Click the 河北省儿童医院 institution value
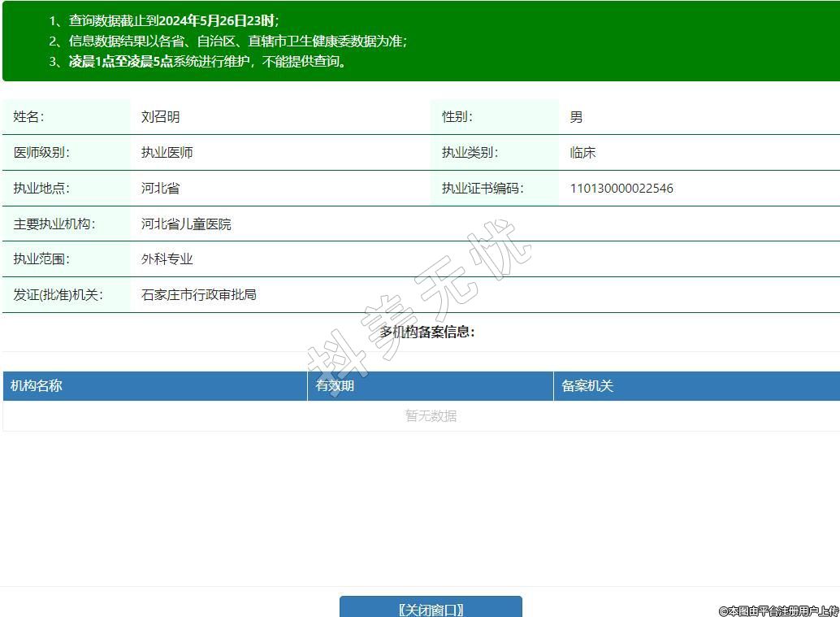This screenshot has height=617, width=840. [186, 224]
